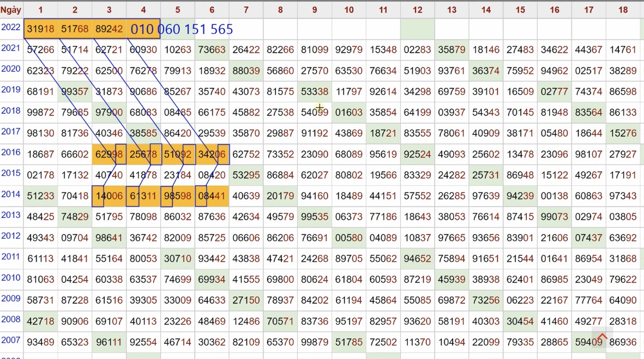Click cell 89242 in the 2022 row
644x359 pixels.
coord(109,29)
